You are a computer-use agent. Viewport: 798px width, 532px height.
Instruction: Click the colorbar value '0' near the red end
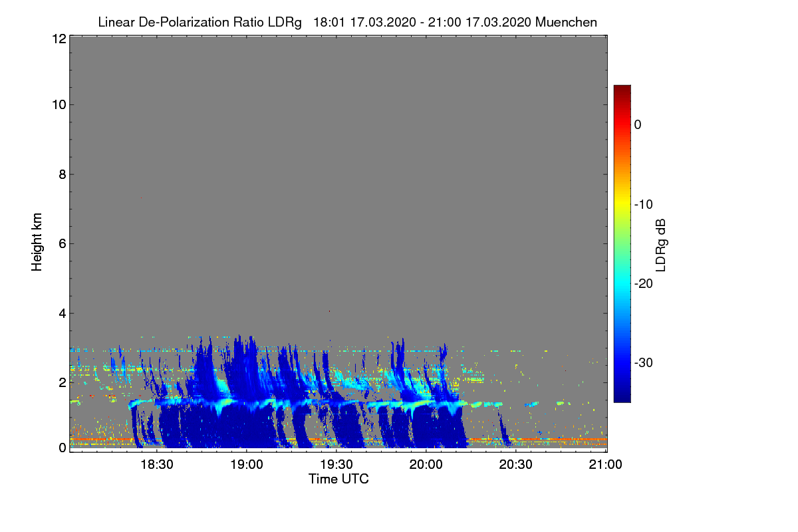pos(638,124)
